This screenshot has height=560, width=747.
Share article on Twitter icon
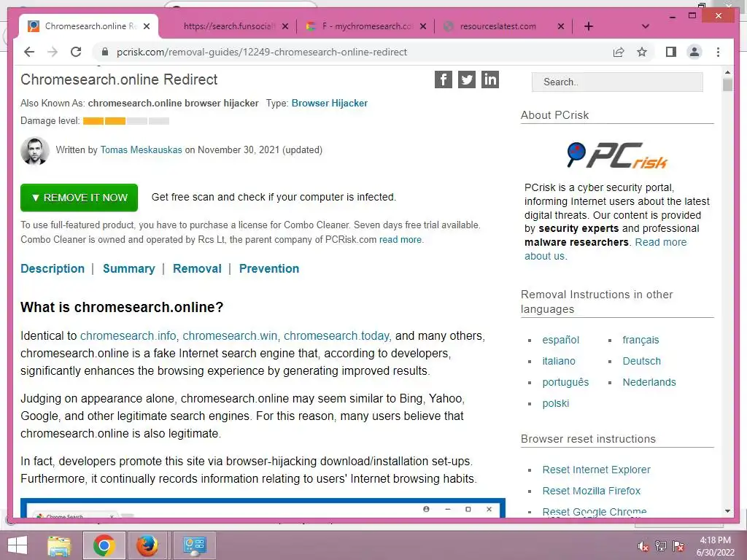(467, 79)
